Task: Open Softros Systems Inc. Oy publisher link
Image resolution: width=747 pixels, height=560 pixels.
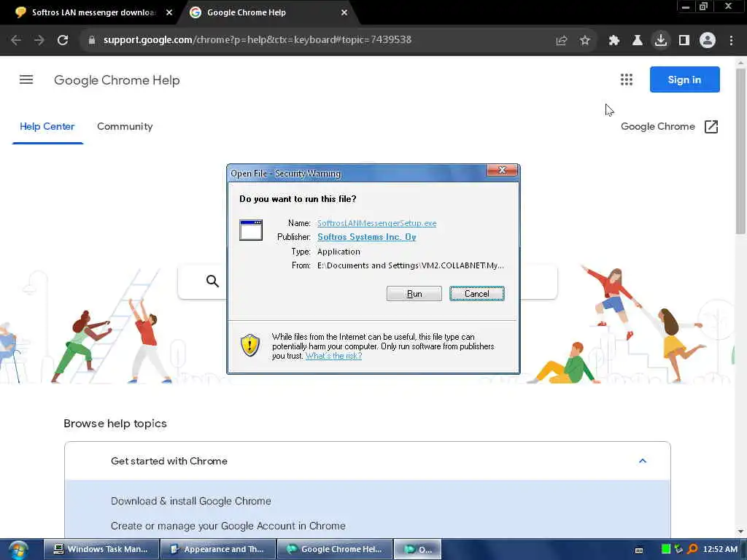Action: (367, 237)
